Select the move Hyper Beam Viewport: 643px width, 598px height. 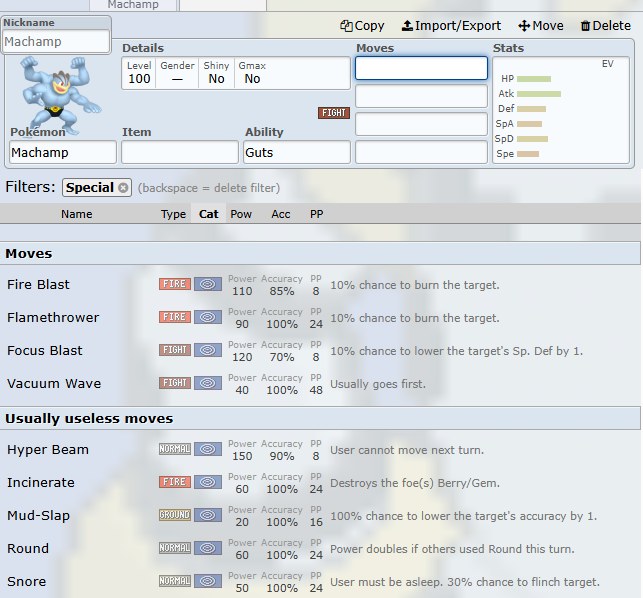coord(320,450)
